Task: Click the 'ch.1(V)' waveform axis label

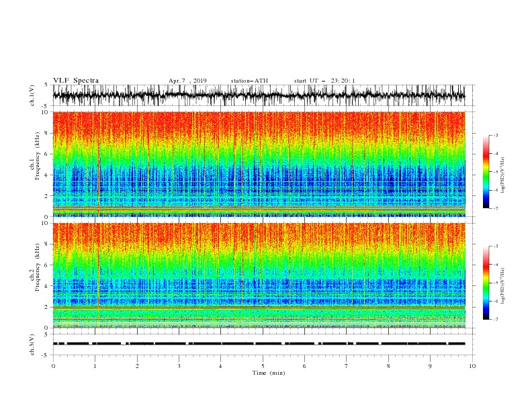Action: pyautogui.click(x=32, y=95)
